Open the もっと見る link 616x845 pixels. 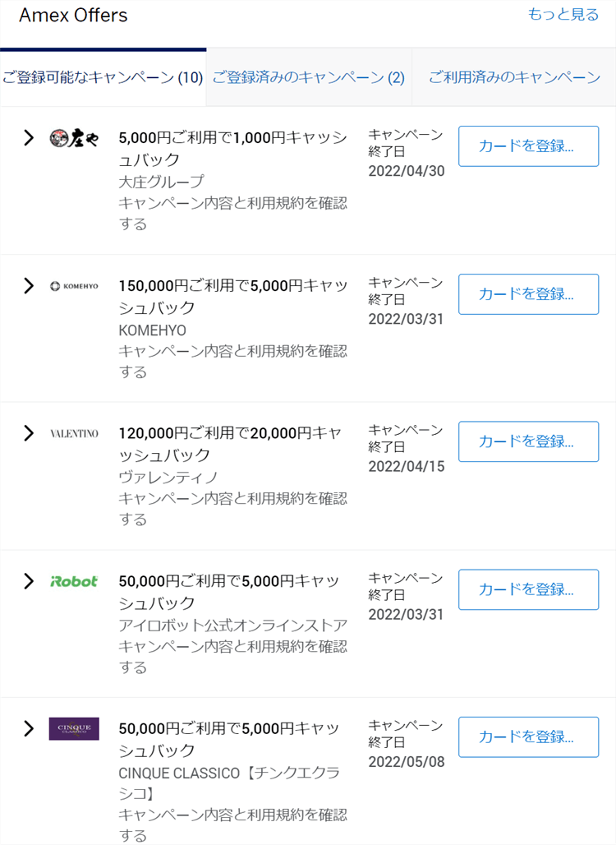(x=563, y=15)
